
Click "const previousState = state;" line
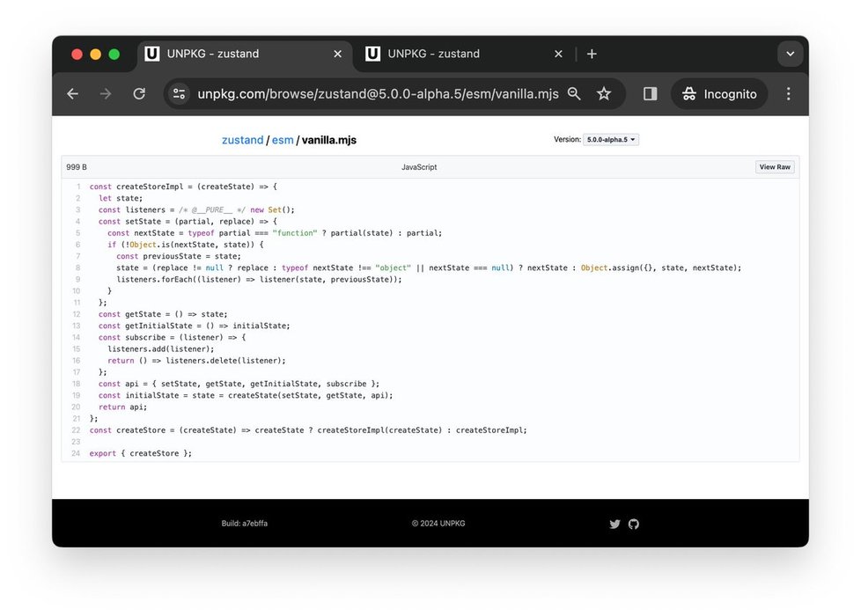click(179, 256)
